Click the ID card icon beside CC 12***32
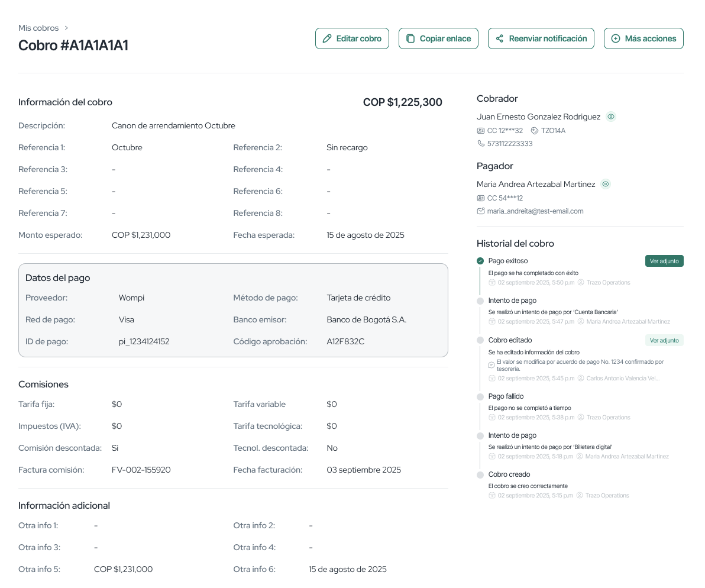The height and width of the screenshot is (588, 705). [x=481, y=131]
